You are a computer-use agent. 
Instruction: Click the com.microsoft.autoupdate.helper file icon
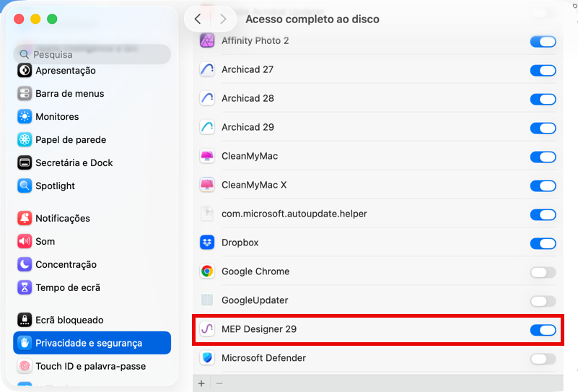(207, 214)
